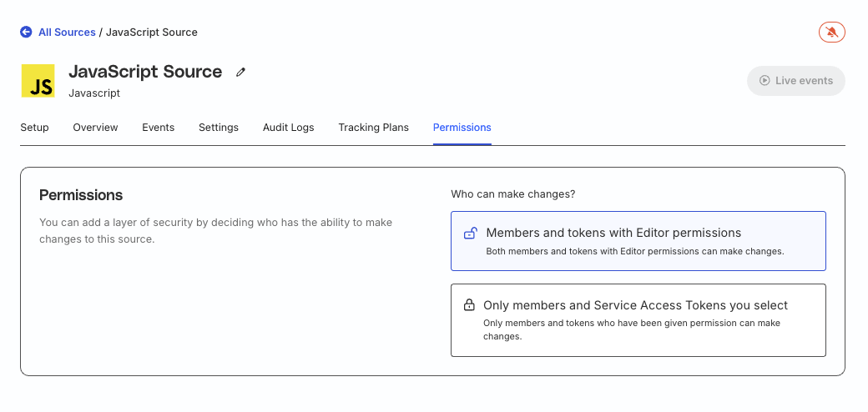Click the JavaScript Source breadcrumb text

(152, 32)
